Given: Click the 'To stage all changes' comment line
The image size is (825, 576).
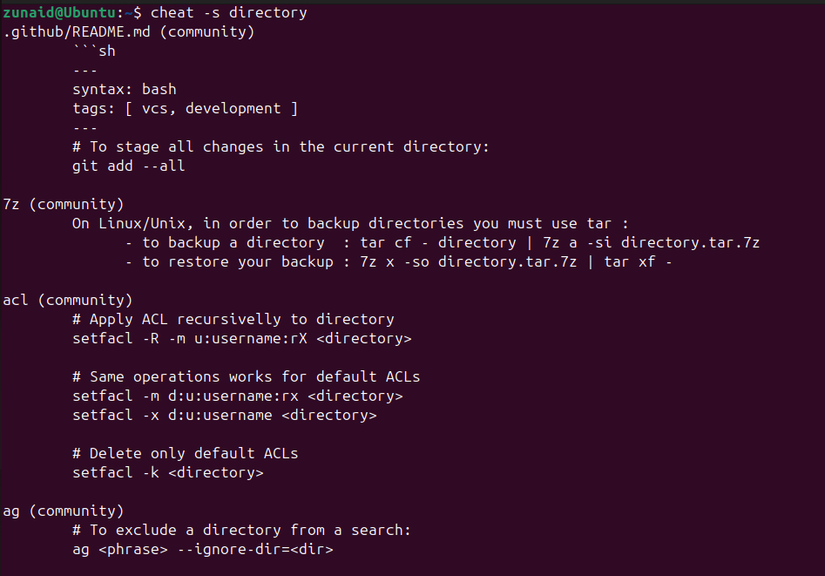Looking at the screenshot, I should (x=280, y=147).
